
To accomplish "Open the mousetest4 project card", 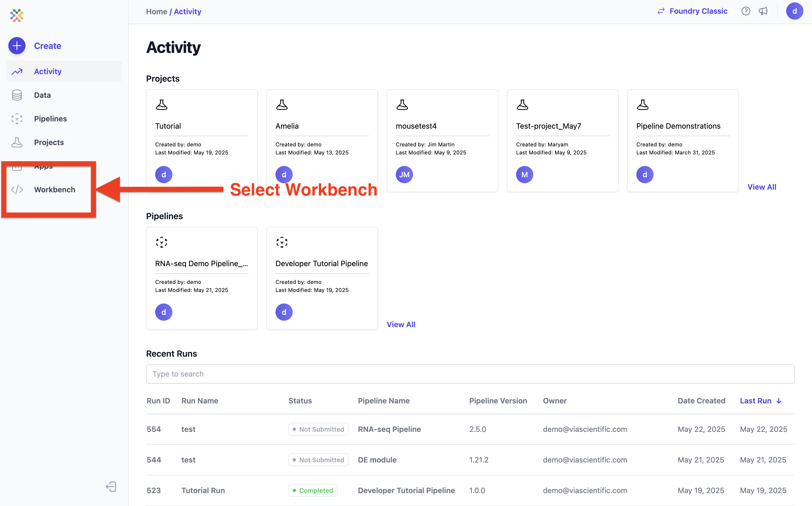I will [442, 140].
